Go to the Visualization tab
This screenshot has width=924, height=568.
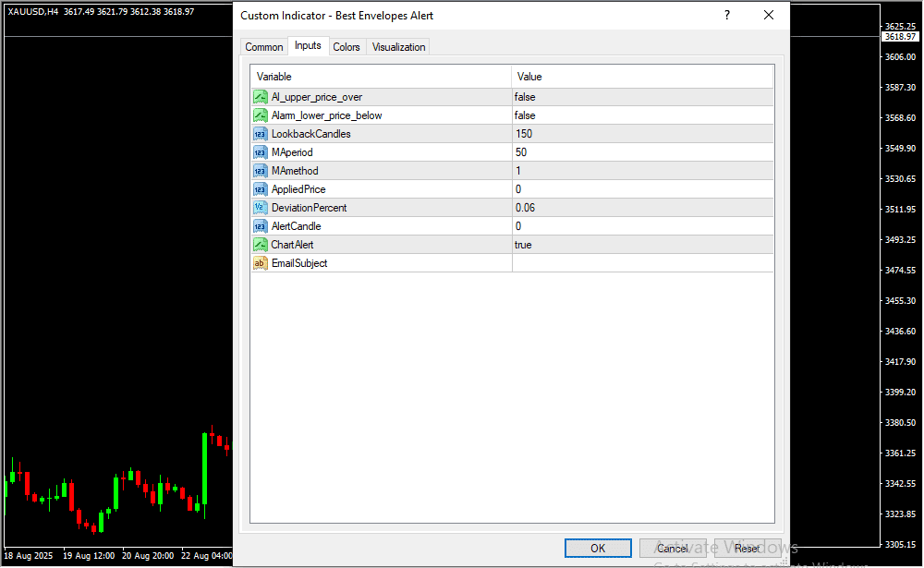click(x=398, y=47)
